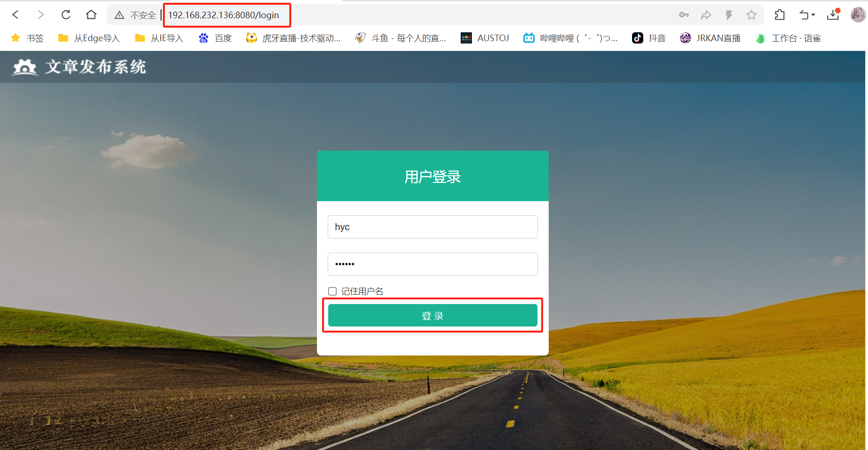Open the 百度 bookmark

tap(215, 38)
